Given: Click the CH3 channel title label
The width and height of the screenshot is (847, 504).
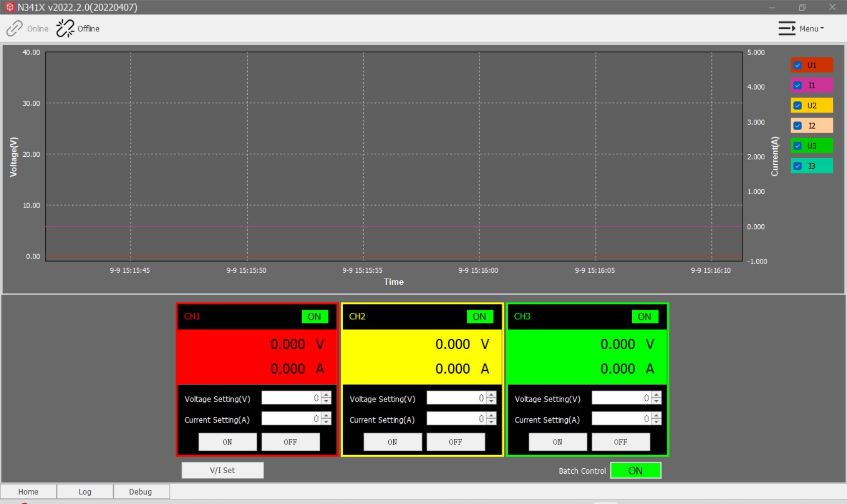Looking at the screenshot, I should click(x=522, y=317).
